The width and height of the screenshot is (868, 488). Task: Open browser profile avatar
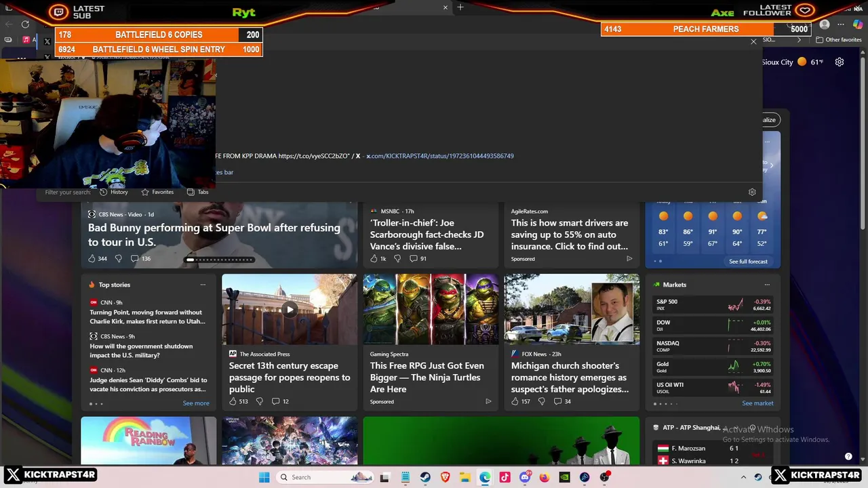(825, 24)
